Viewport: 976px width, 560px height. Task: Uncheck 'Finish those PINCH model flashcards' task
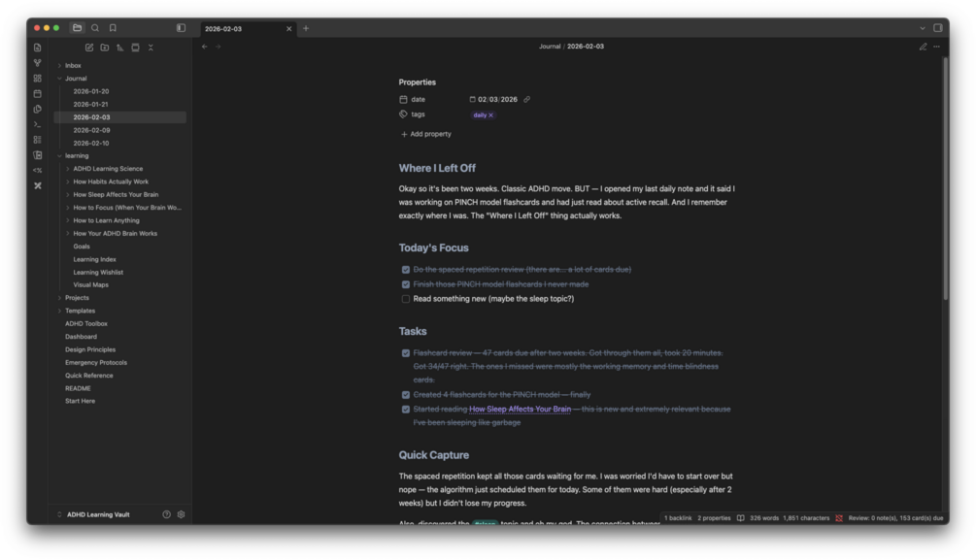coord(406,284)
